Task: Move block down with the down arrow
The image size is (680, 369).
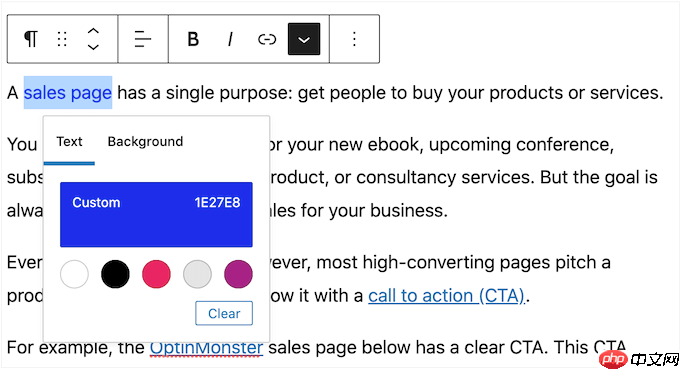Action: coord(93,46)
